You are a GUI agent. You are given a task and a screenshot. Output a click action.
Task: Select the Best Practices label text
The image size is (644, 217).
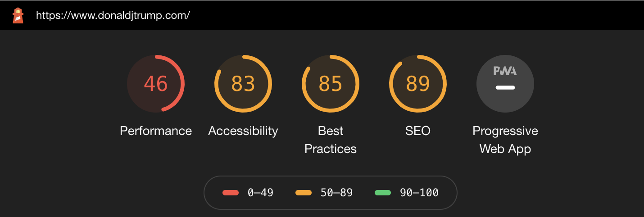click(x=331, y=140)
